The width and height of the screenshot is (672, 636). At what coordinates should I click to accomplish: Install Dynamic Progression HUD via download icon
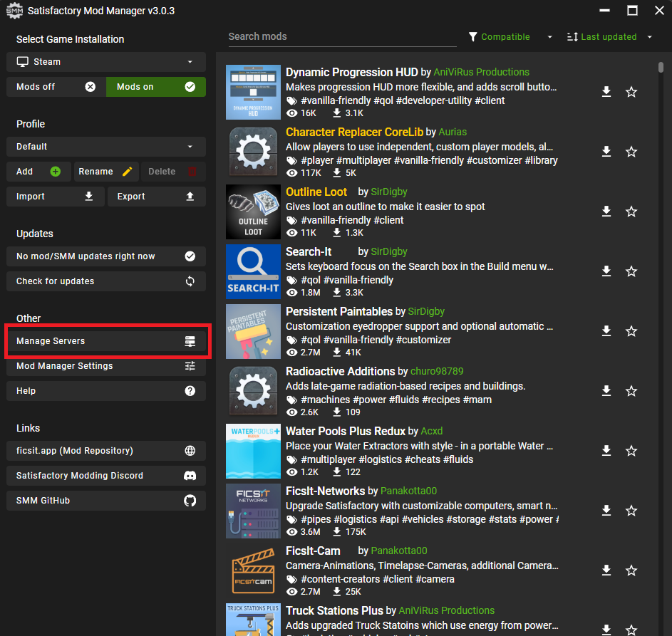point(606,92)
